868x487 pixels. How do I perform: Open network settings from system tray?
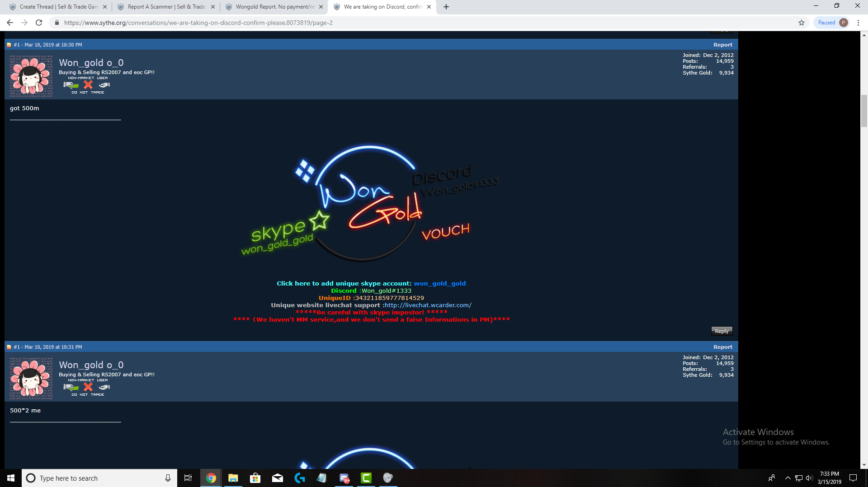(x=799, y=478)
